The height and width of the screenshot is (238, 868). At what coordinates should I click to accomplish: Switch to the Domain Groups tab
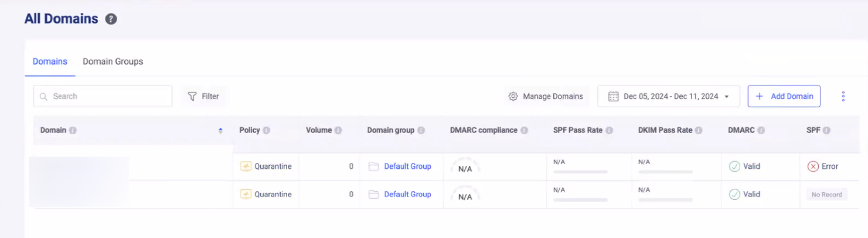click(113, 62)
